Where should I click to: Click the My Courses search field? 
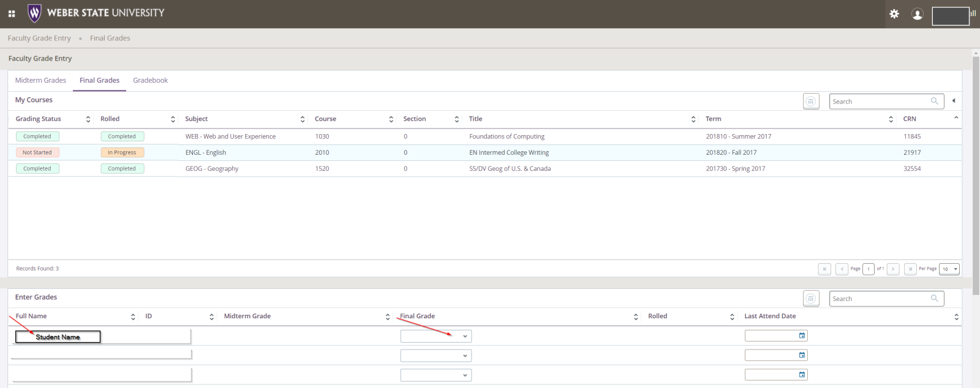(x=880, y=102)
